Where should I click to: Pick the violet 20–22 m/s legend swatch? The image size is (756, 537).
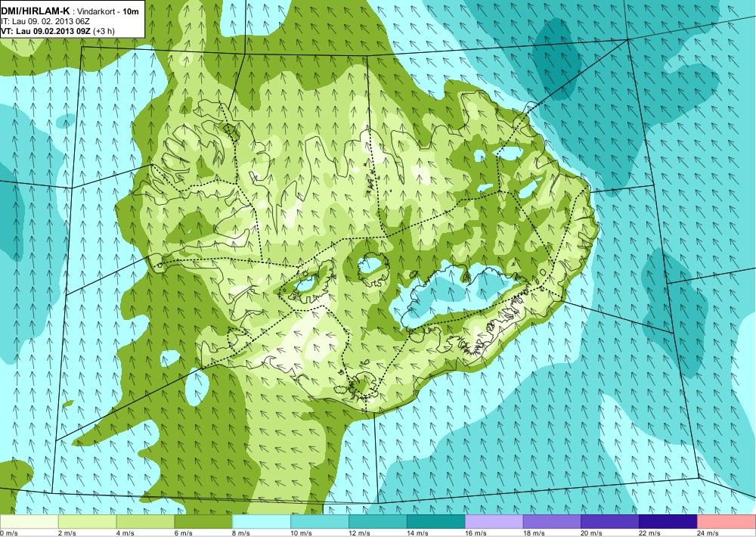click(610, 522)
